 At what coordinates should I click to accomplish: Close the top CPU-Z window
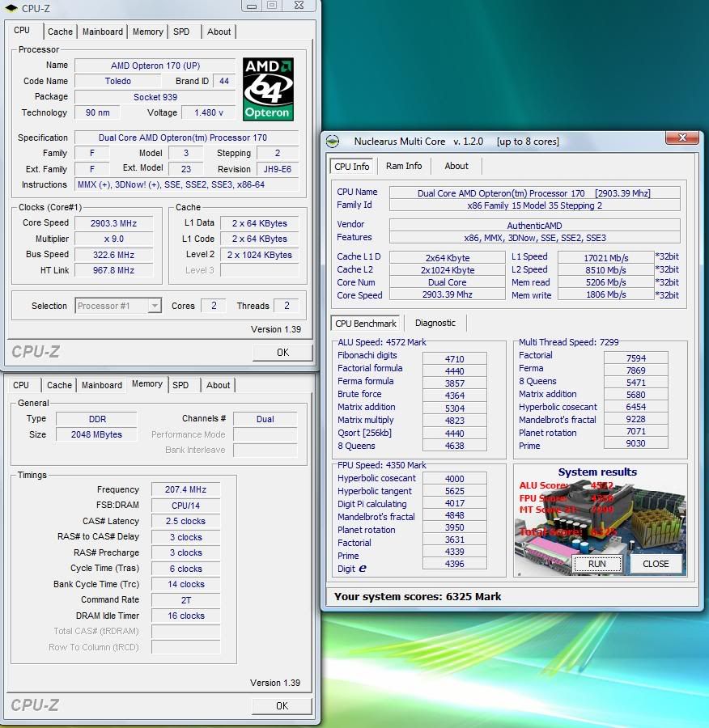(299, 6)
